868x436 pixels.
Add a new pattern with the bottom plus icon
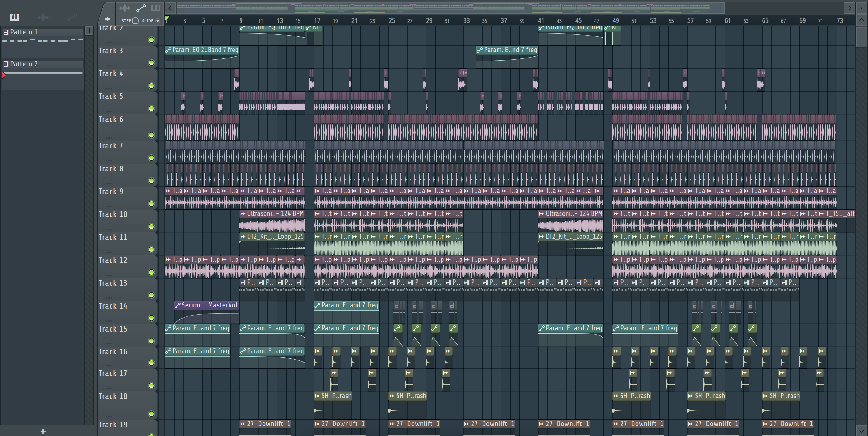[43, 431]
